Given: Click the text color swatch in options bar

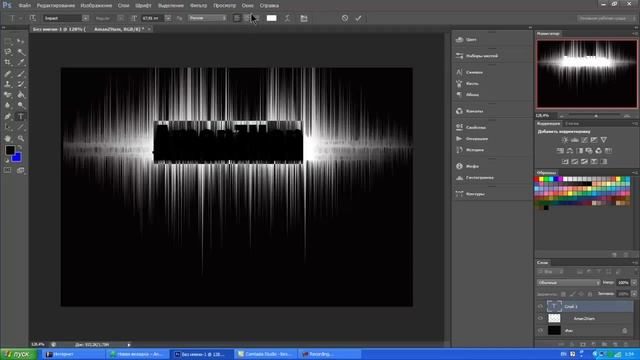Looking at the screenshot, I should 271,18.
